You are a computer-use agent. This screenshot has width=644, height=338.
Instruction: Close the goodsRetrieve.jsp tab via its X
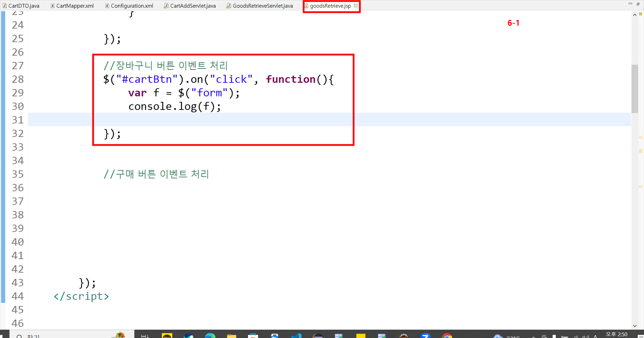point(356,6)
